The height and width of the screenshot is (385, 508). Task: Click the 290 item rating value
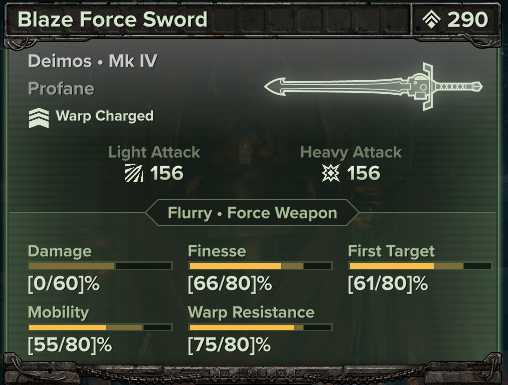[x=468, y=20]
